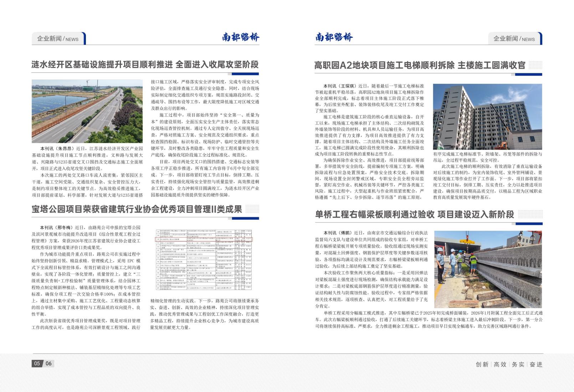Click paragraph starting 此次施工电梯的顺利拆除
Image resolution: width=574 pixels, height=392 pixels.
[487, 182]
